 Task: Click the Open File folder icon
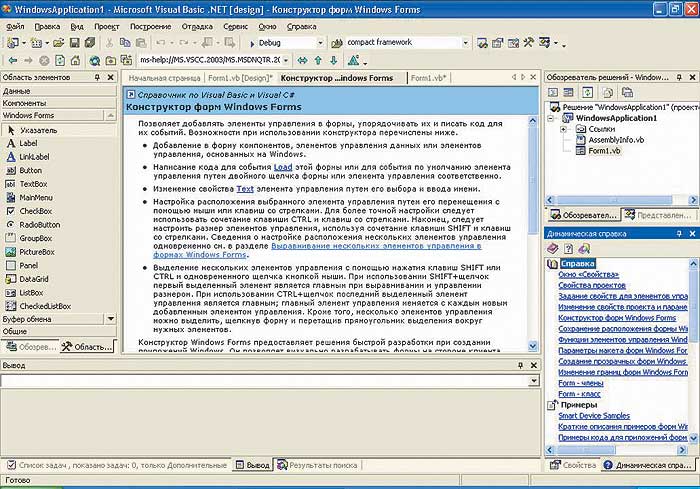58,43
